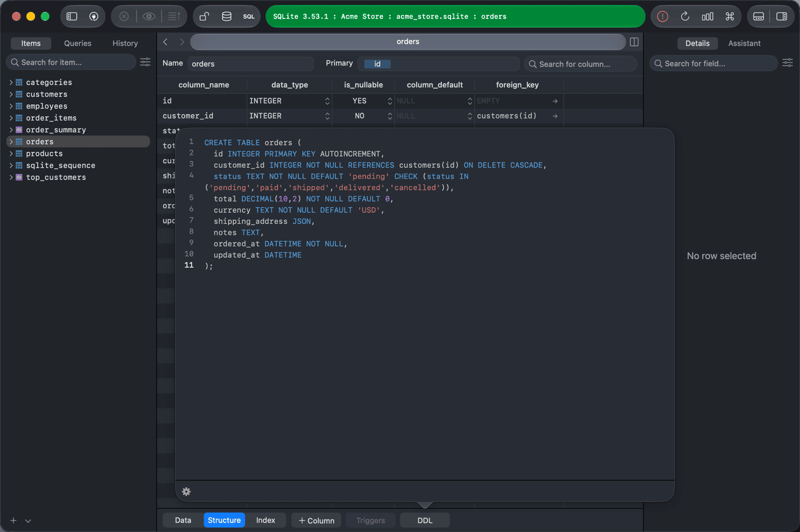Click the Search for column field

tap(580, 64)
